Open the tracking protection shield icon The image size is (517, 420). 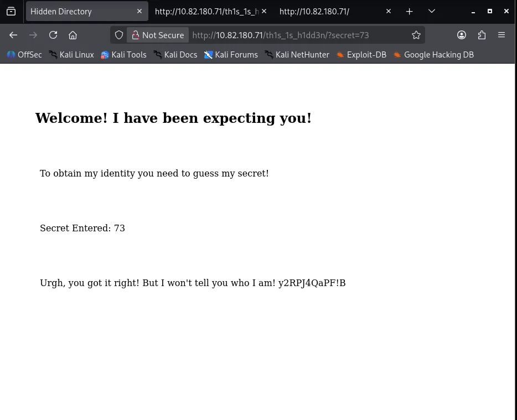[119, 35]
